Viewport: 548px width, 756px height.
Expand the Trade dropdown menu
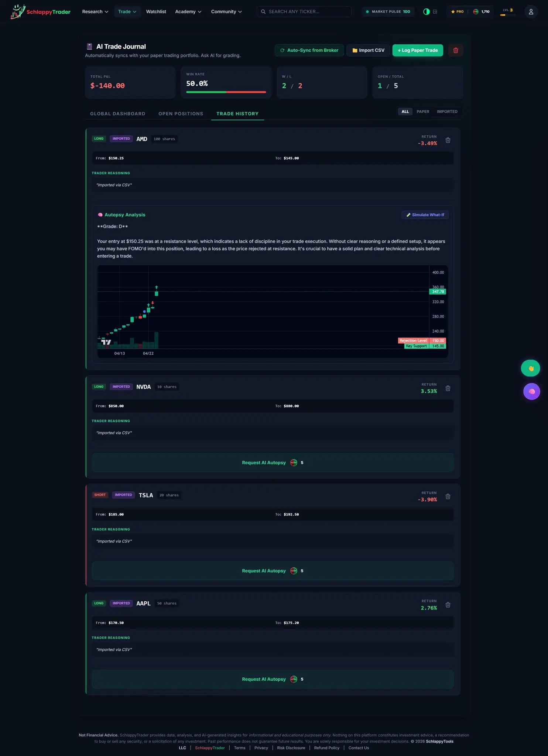pyautogui.click(x=127, y=11)
